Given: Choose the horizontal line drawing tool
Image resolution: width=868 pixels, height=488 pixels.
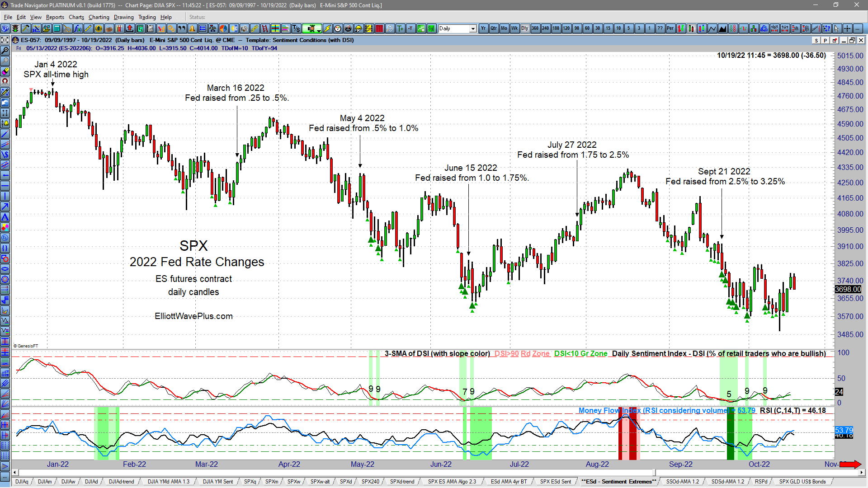Looking at the screenshot, I should point(5,186).
